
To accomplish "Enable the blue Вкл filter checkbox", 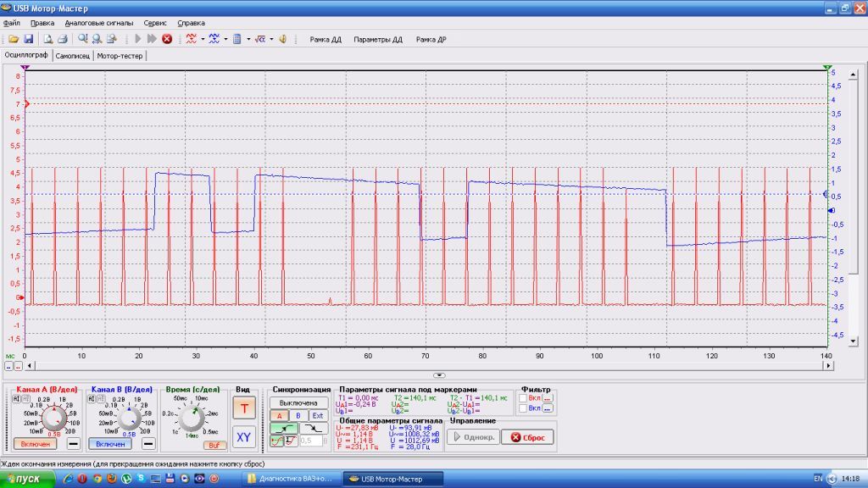I will (522, 408).
